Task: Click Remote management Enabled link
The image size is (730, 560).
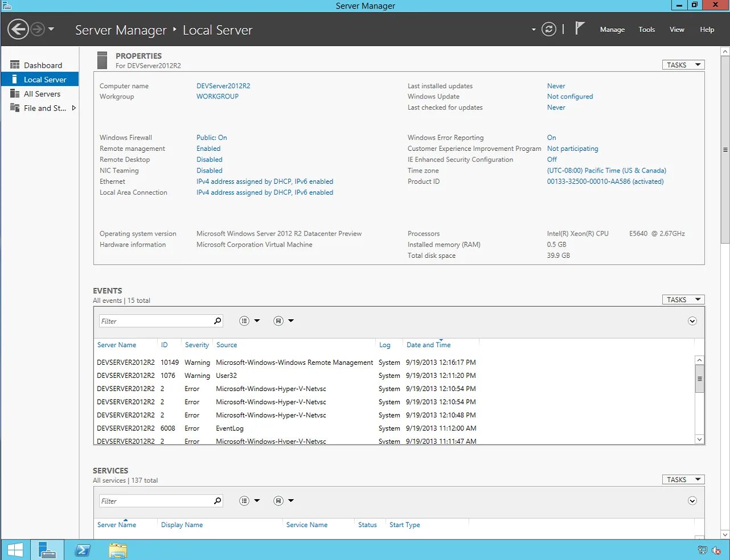Action: tap(208, 149)
